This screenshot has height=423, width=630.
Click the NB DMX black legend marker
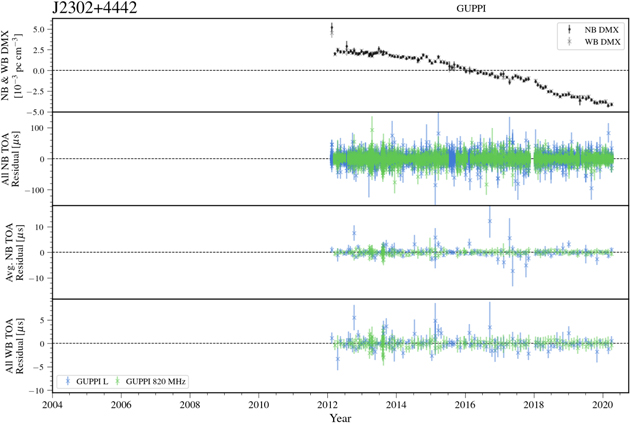(x=569, y=30)
